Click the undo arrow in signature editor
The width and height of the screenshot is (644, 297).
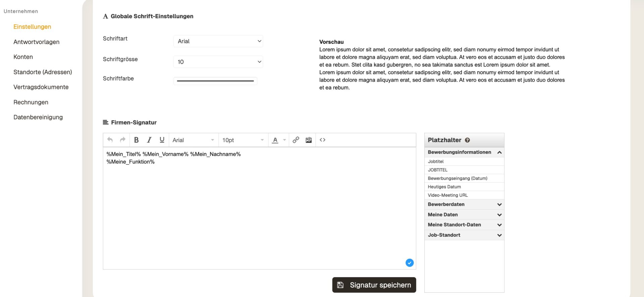pos(110,140)
